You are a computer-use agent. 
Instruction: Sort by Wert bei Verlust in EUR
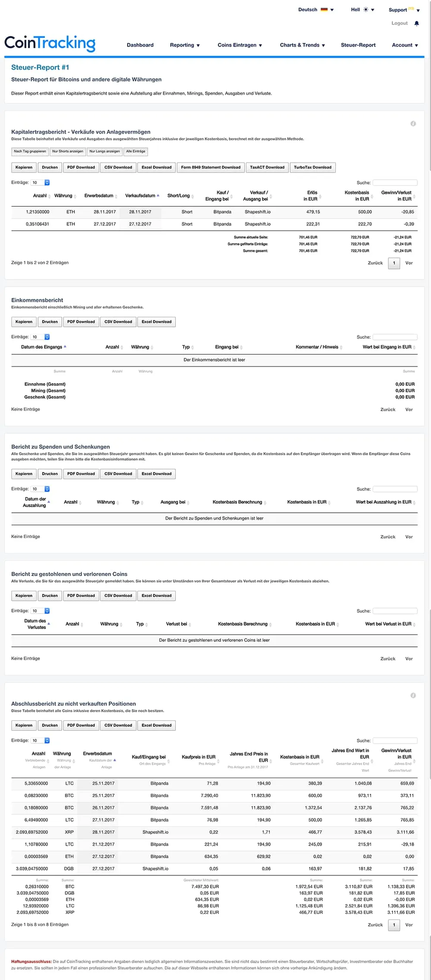pyautogui.click(x=390, y=624)
